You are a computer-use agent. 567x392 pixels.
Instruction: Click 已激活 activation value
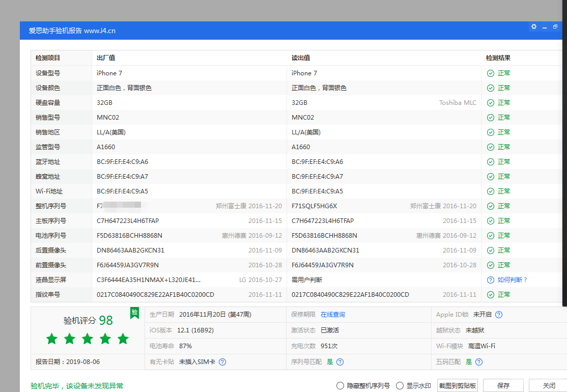330,330
